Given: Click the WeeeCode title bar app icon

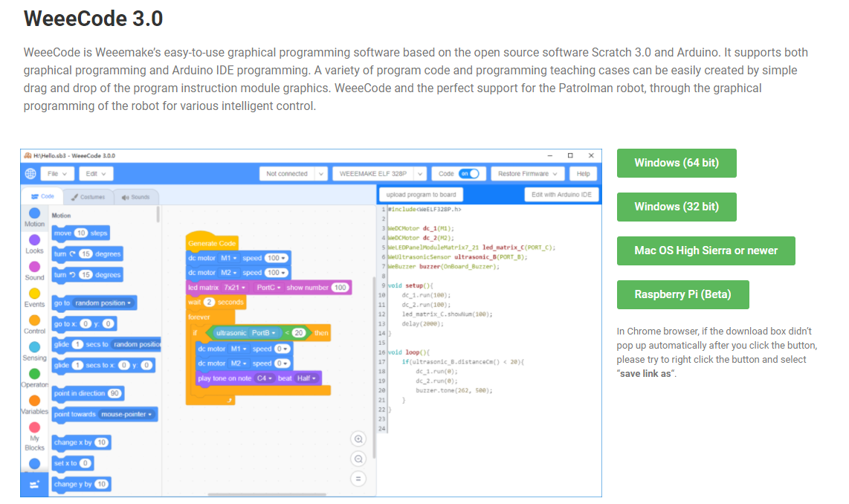Looking at the screenshot, I should point(28,155).
